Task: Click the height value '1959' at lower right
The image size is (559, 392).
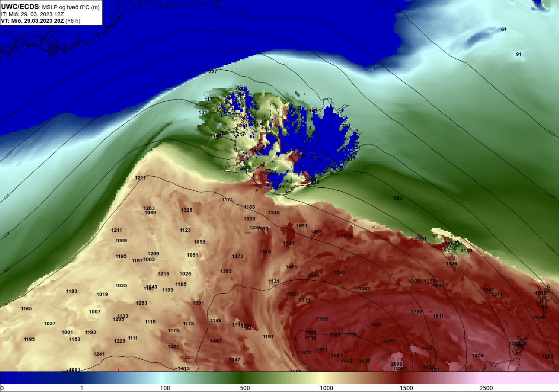Action: pyautogui.click(x=478, y=355)
